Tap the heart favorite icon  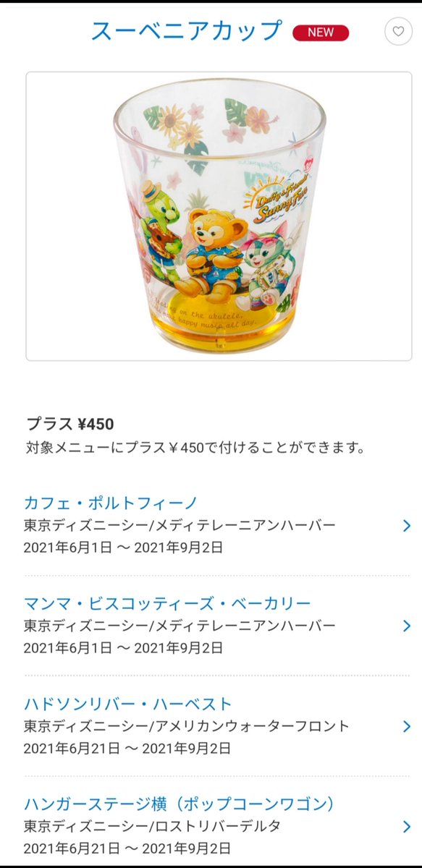point(398,32)
